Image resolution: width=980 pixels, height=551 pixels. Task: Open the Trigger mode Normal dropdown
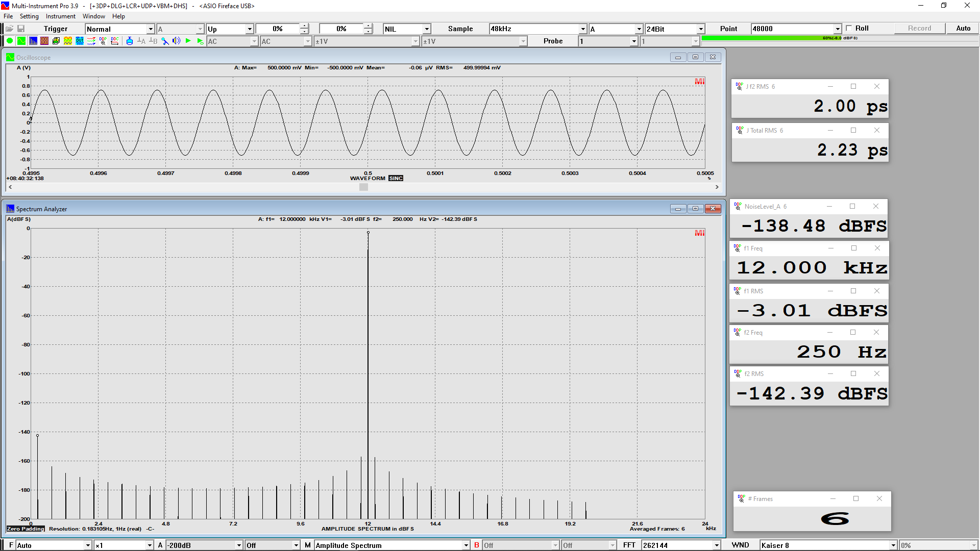(120, 29)
